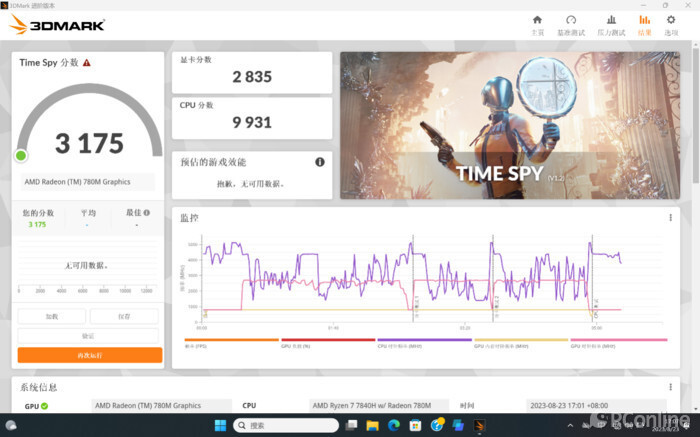
Task: Open Microsoft Edge from the taskbar
Action: click(x=394, y=425)
